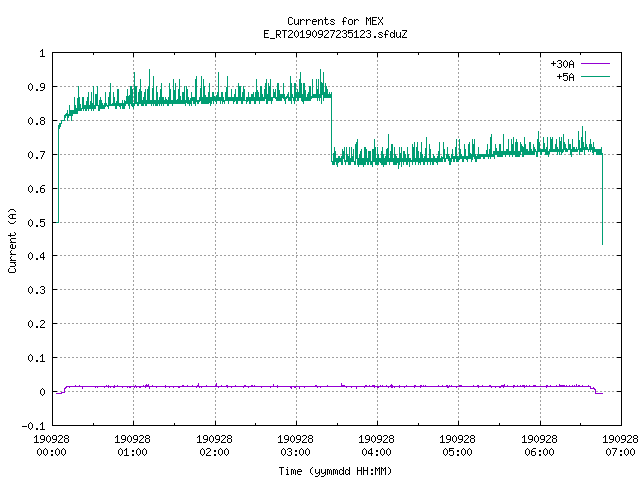Click the y-axis tick value 0.7
Screen dimensions: 640x480
[x=36, y=155]
